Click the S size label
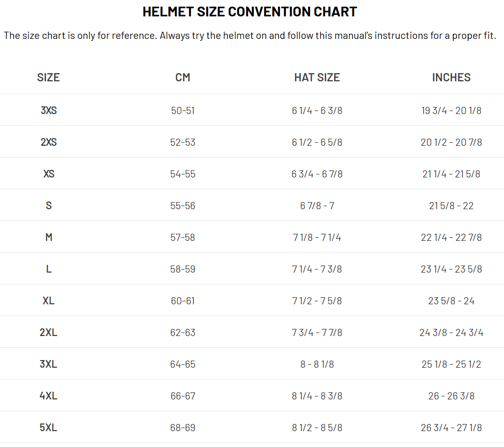Screen dimensions: 504x447 point(49,206)
